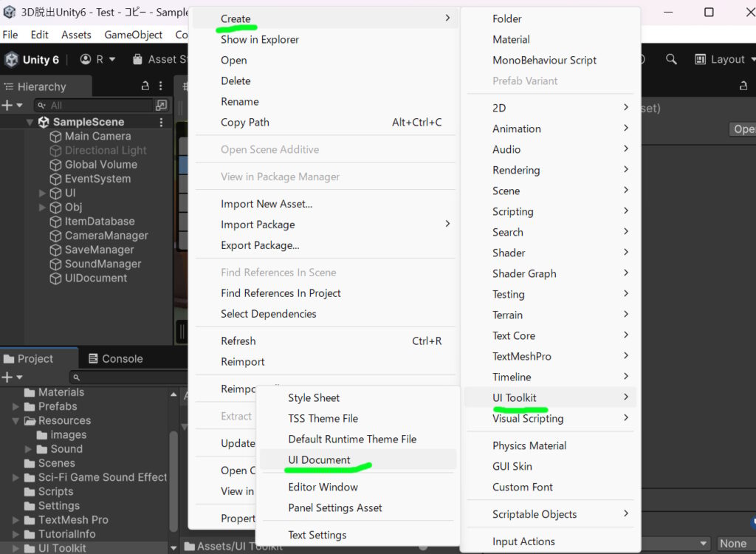The height and width of the screenshot is (554, 756).
Task: Open the Hierarchy panel three-dot menu
Action: click(160, 86)
